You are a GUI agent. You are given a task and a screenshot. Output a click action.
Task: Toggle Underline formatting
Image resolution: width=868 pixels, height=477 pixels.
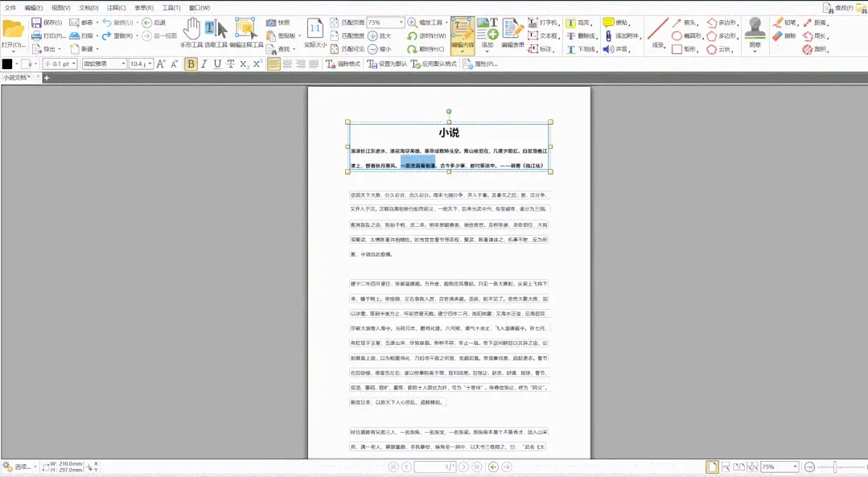tap(217, 64)
